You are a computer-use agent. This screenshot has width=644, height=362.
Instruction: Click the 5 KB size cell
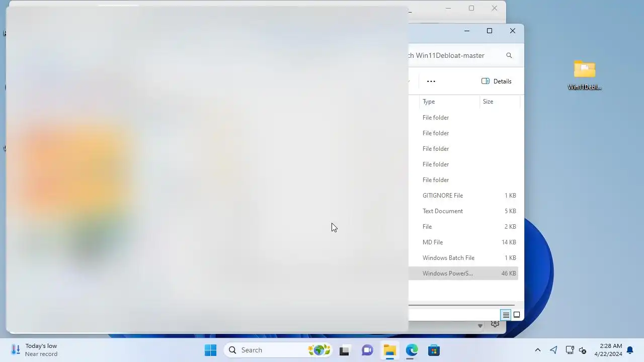510,211
